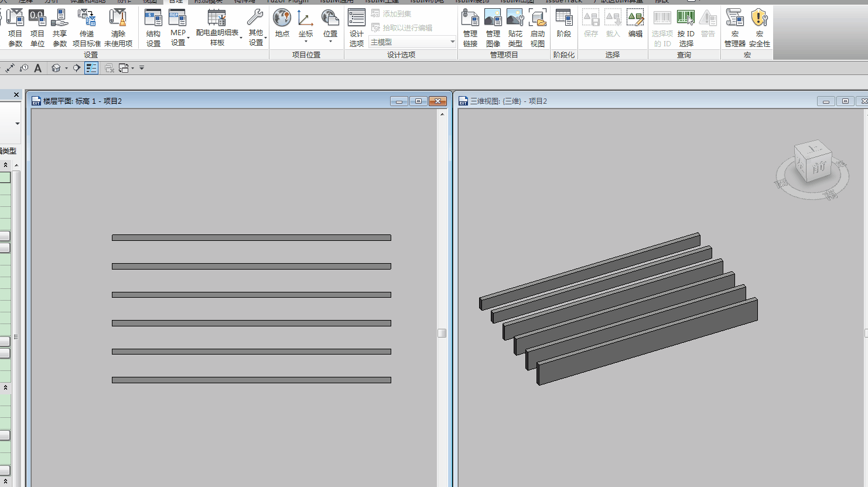Open the 主模型 design option combo box

(x=412, y=42)
